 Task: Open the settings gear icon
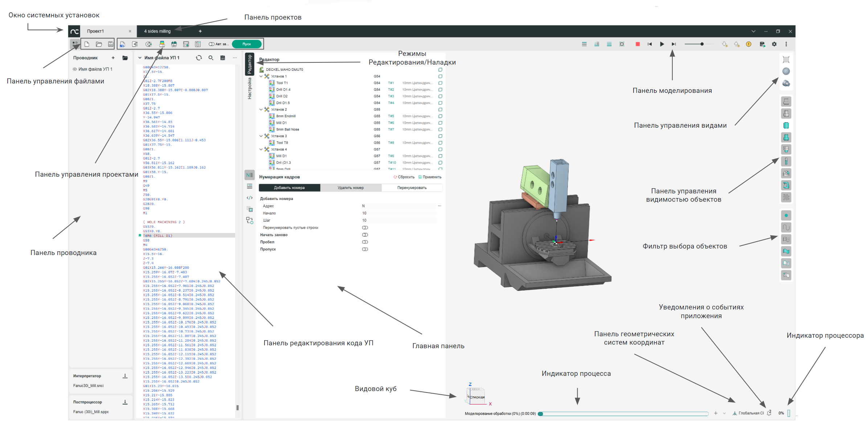click(x=774, y=44)
